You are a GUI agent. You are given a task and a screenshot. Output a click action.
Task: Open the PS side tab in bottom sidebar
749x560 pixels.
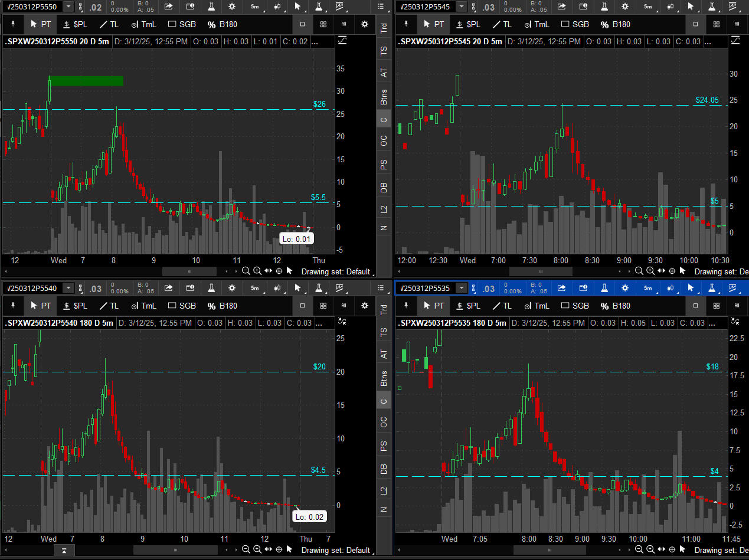384,446
